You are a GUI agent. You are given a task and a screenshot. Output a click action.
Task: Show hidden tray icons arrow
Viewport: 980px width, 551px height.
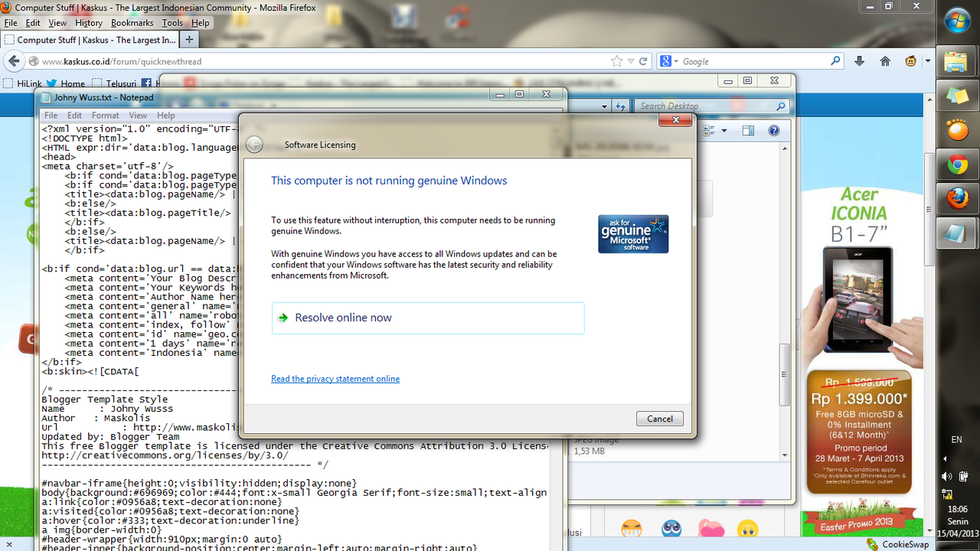click(x=945, y=458)
